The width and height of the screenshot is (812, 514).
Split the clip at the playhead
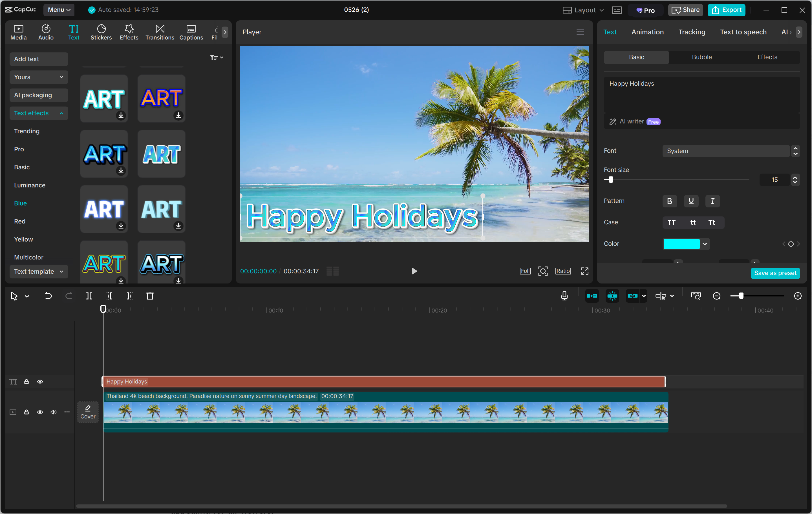pos(89,296)
